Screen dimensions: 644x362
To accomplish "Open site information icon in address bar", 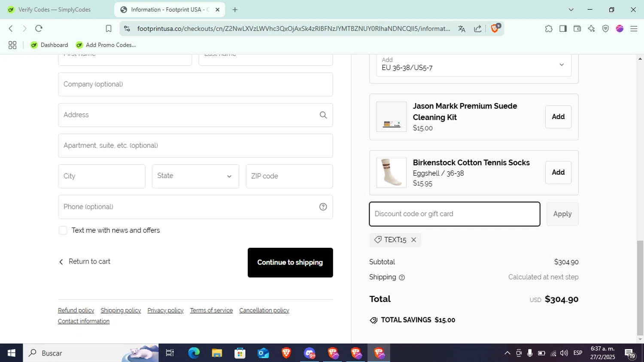I will [127, 29].
